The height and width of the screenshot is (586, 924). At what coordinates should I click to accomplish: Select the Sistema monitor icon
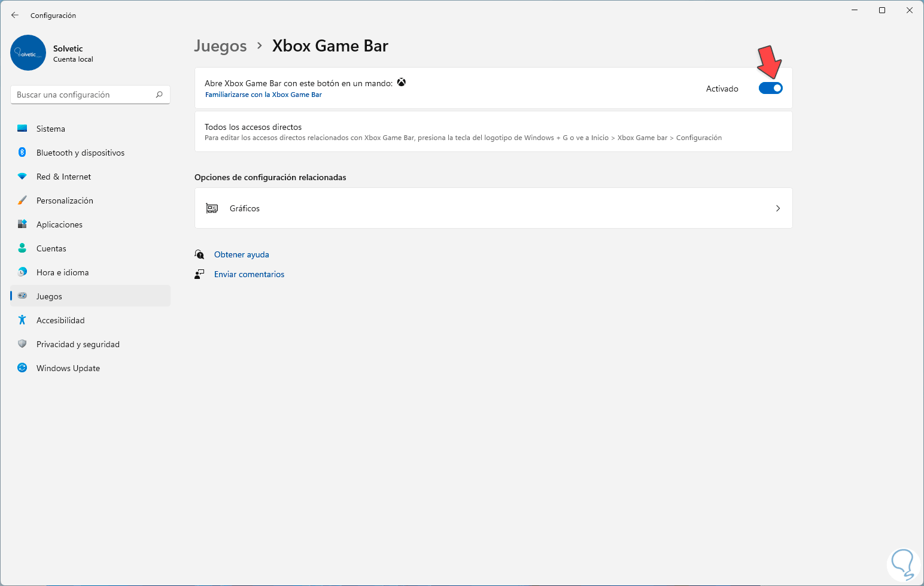click(x=22, y=129)
